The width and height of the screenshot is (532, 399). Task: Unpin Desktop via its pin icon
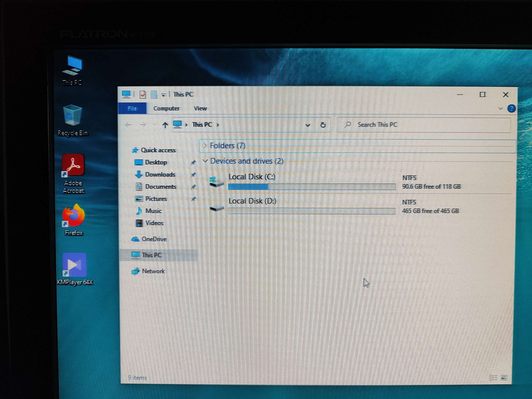193,163
